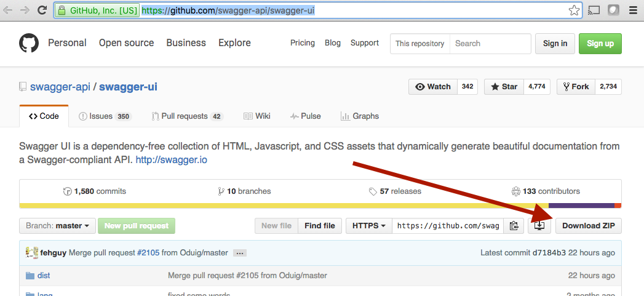This screenshot has width=644, height=296.
Task: Click the green Sign up button
Action: [600, 44]
